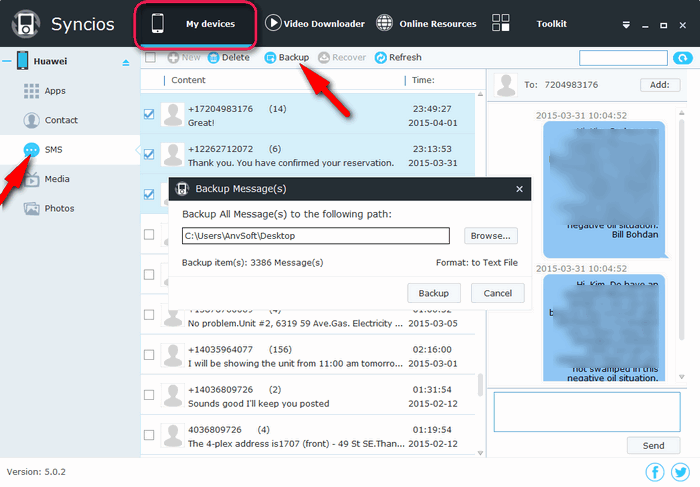The image size is (700, 487).
Task: Open the Online Resources tab
Action: point(426,24)
